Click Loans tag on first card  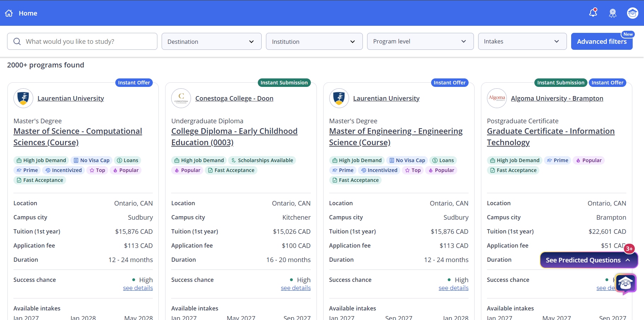(x=127, y=160)
